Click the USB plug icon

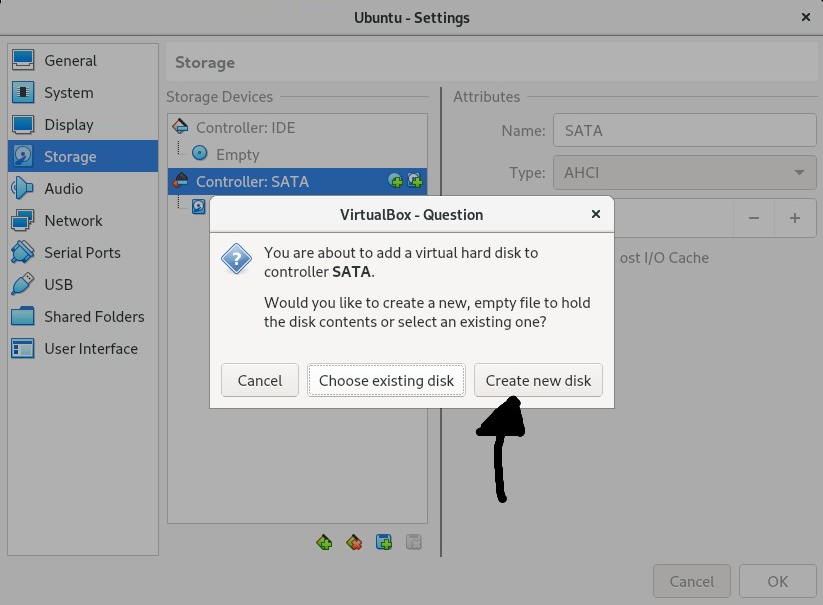pyautogui.click(x=23, y=284)
